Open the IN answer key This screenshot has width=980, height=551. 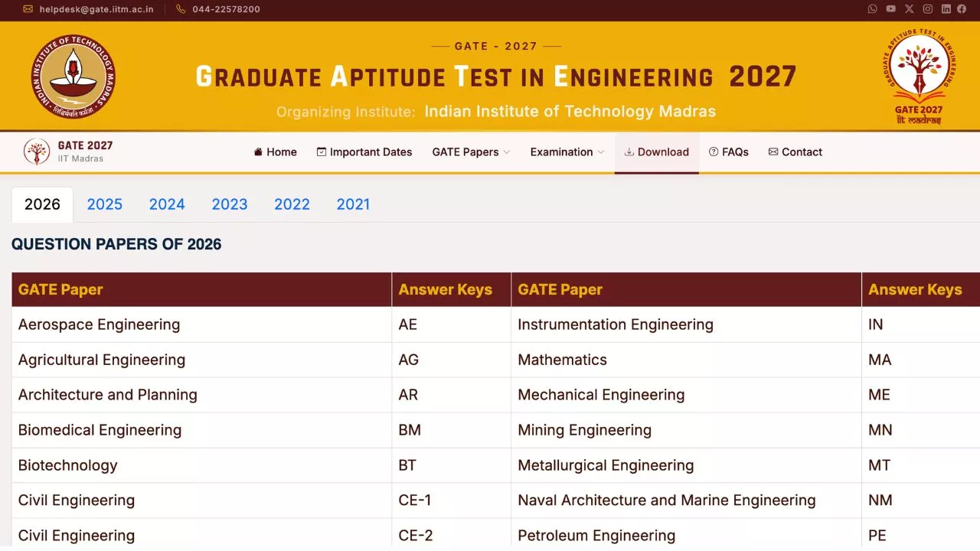tap(876, 324)
